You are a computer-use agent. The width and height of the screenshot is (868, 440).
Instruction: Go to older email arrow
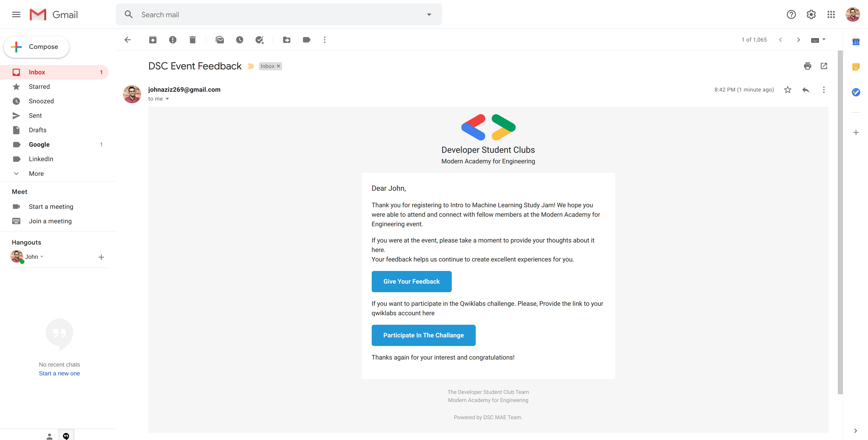pos(798,40)
